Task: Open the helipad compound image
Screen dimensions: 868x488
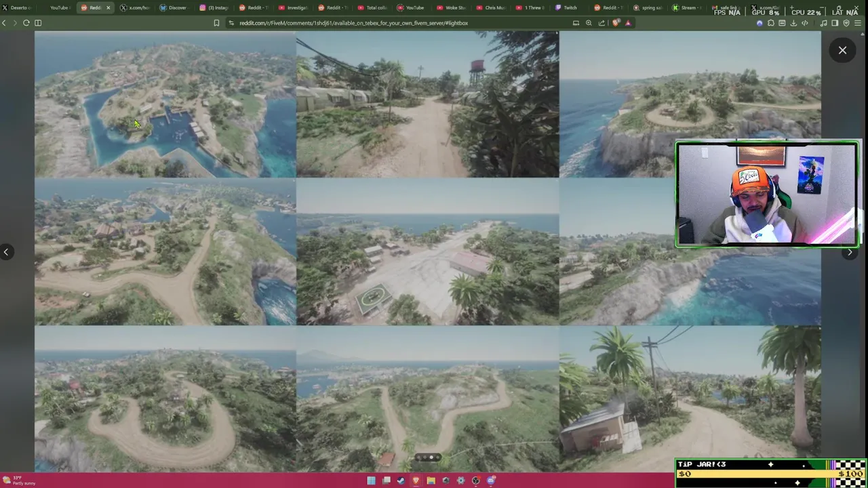Action: [x=427, y=252]
